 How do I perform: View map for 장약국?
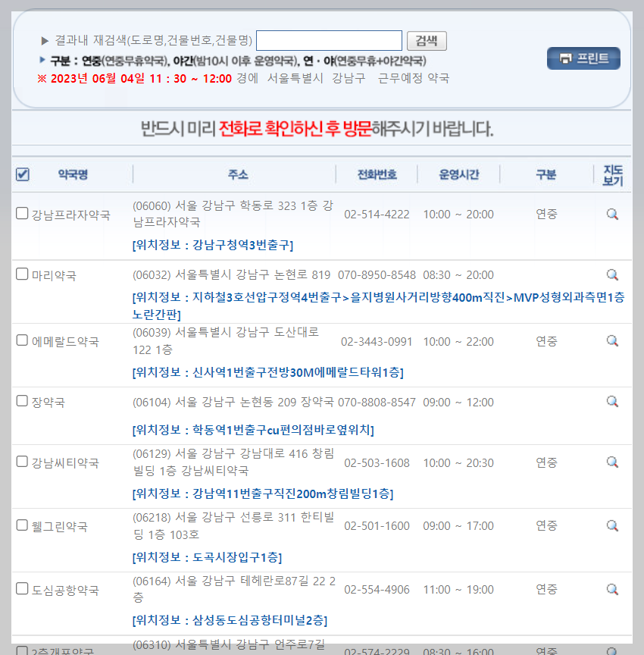point(612,402)
